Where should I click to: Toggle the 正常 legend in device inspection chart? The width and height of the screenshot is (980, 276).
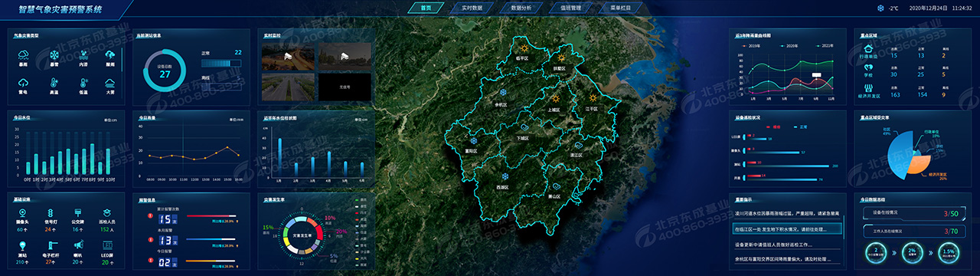point(799,127)
